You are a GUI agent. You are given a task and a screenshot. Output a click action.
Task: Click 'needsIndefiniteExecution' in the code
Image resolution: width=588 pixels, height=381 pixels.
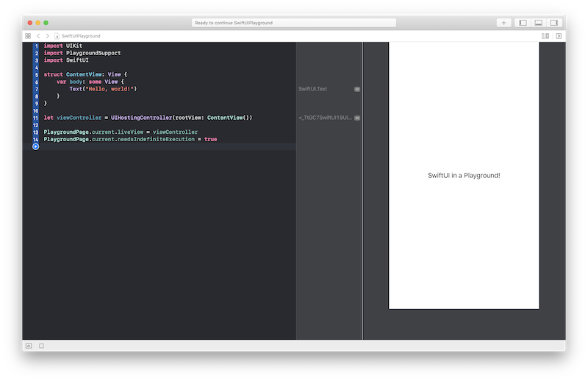point(156,139)
